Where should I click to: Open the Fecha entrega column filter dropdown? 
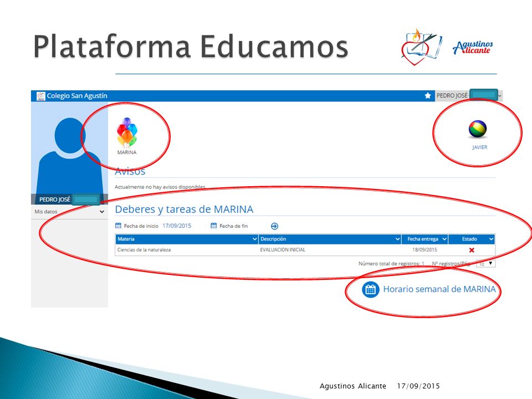tap(444, 239)
